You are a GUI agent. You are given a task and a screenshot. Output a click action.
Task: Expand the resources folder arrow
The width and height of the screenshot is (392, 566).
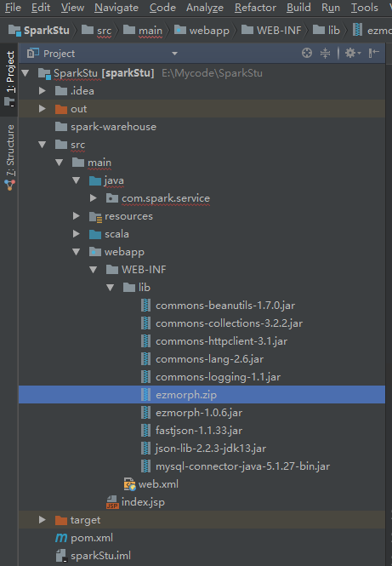[x=76, y=216]
